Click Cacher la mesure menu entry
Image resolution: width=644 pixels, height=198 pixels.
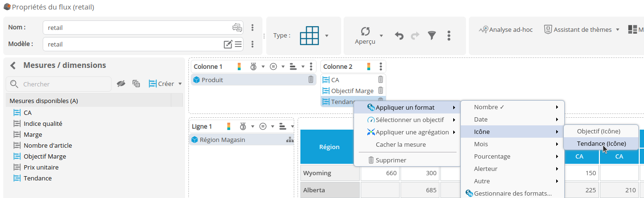coord(401,144)
